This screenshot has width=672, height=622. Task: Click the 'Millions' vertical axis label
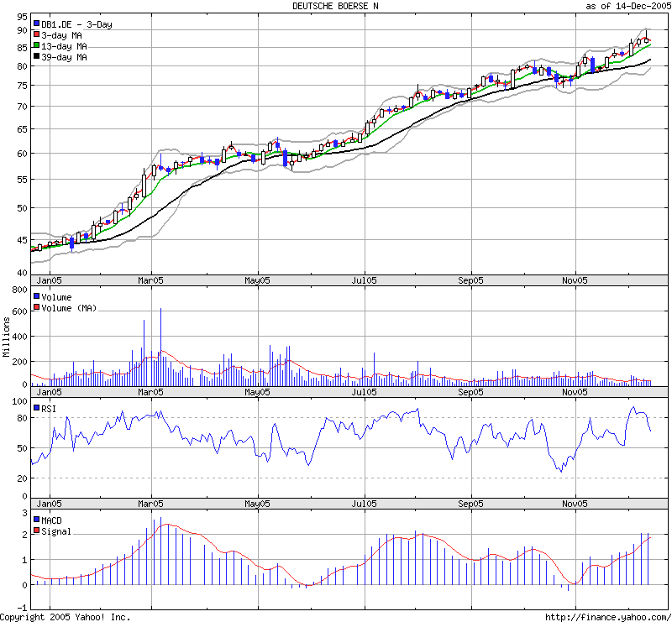[6, 337]
